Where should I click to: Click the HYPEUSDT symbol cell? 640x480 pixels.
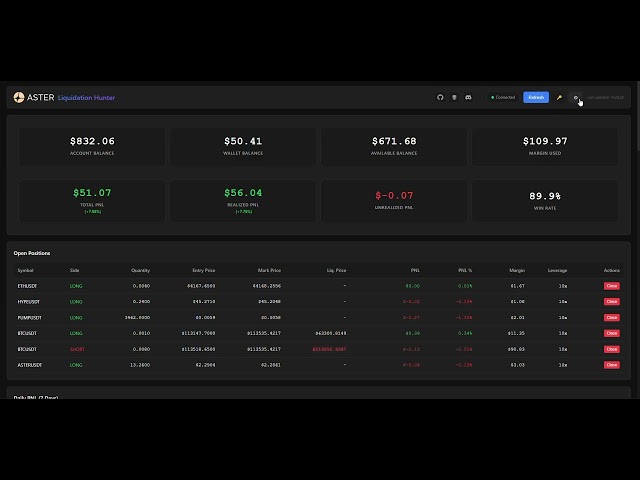point(29,302)
